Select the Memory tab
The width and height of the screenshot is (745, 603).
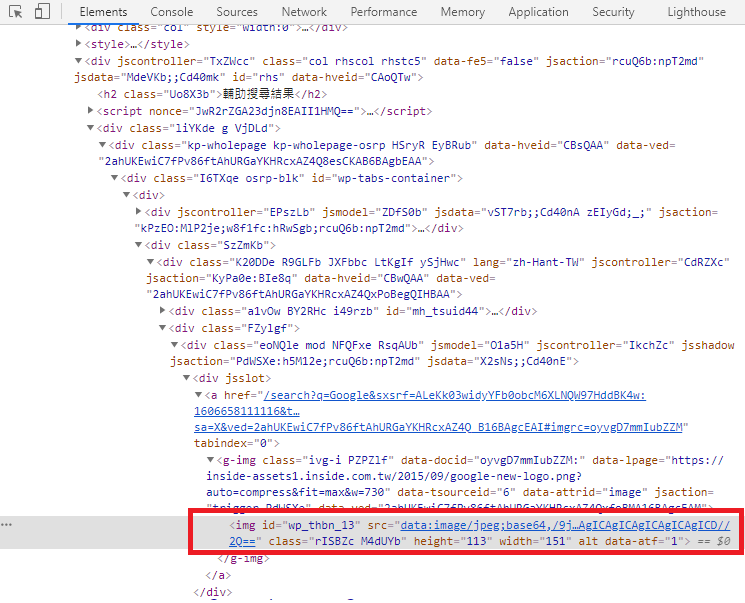(x=462, y=12)
